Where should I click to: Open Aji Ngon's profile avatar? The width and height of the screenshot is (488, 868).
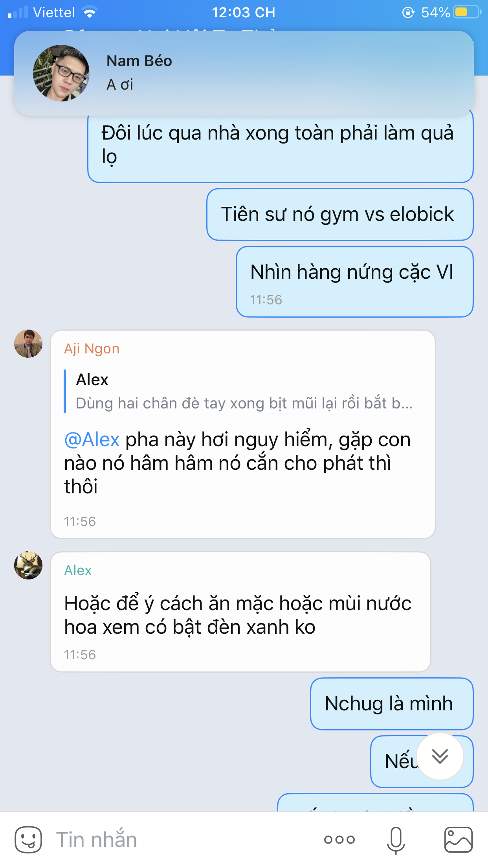28,344
